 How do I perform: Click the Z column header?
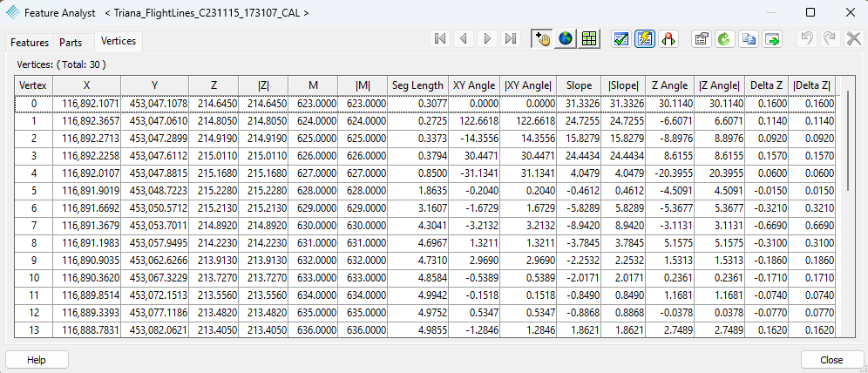click(x=214, y=85)
